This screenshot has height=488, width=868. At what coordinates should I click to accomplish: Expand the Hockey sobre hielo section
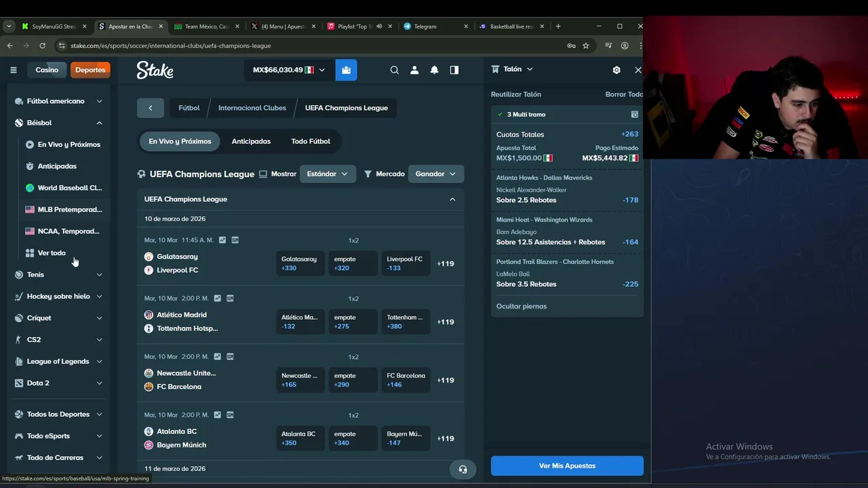99,296
